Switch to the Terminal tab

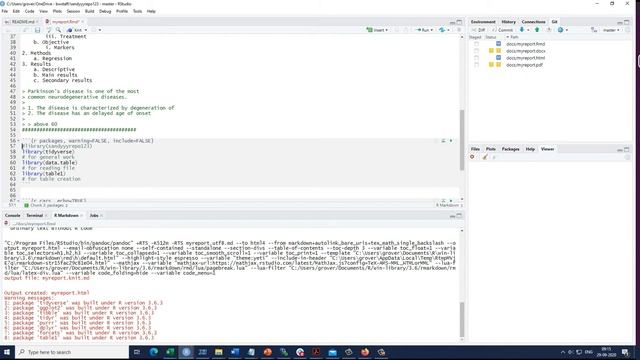coord(35,216)
